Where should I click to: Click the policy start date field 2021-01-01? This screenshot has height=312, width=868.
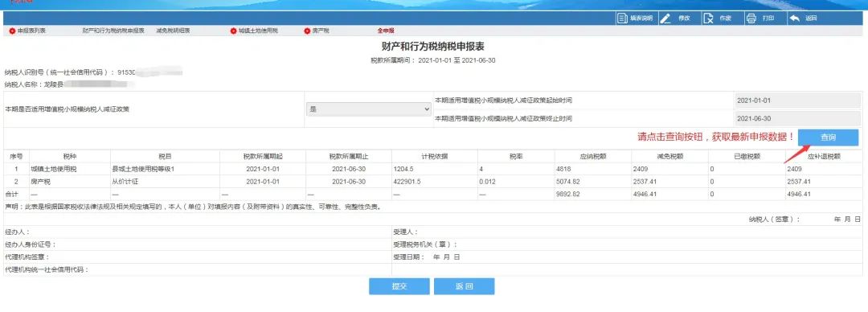[x=797, y=101]
